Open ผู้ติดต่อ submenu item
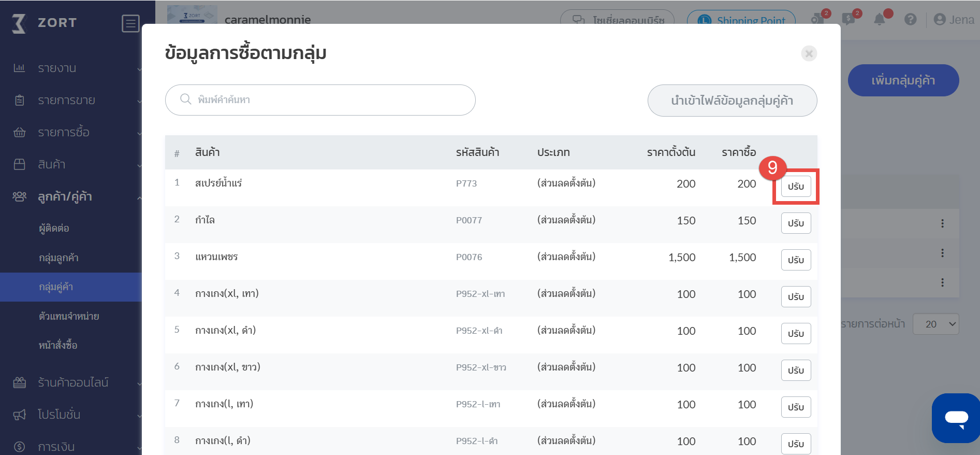 (x=54, y=228)
